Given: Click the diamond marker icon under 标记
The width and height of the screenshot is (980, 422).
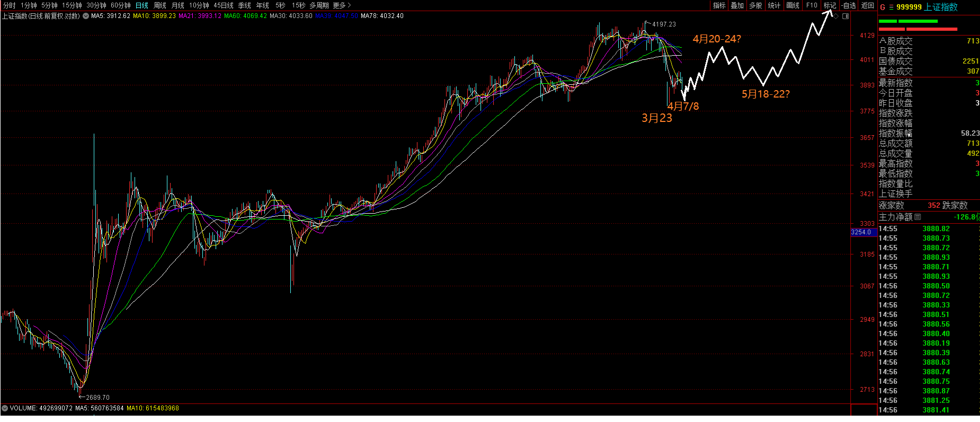Looking at the screenshot, I should coord(836,16).
